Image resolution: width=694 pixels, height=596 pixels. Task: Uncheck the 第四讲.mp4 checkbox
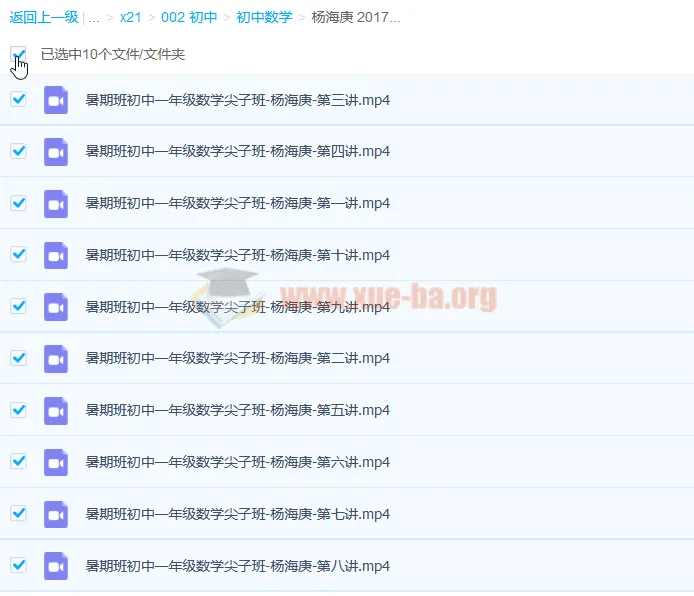(x=18, y=151)
